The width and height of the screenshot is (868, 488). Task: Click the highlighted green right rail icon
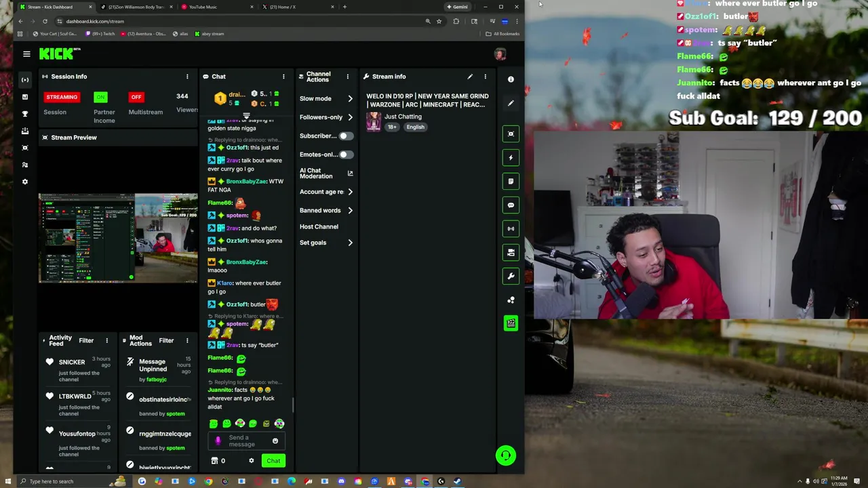511,323
